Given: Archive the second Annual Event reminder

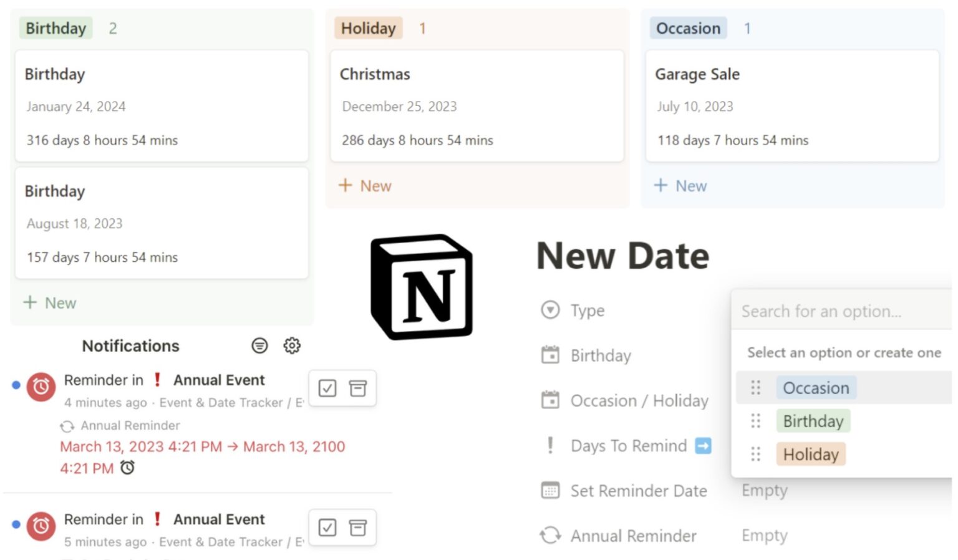Looking at the screenshot, I should click(x=358, y=528).
